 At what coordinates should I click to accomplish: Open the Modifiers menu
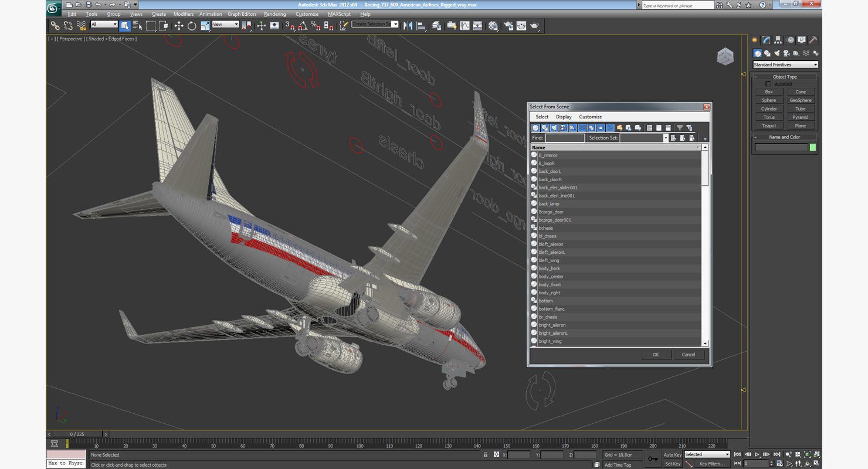point(183,14)
